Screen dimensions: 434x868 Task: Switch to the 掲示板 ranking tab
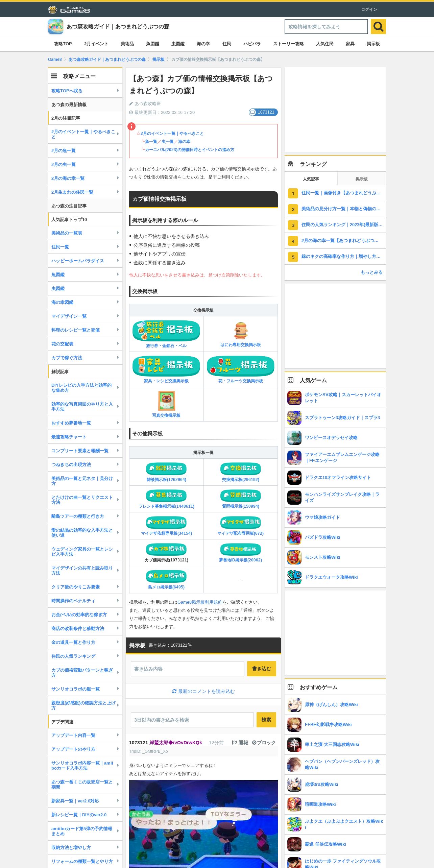361,179
